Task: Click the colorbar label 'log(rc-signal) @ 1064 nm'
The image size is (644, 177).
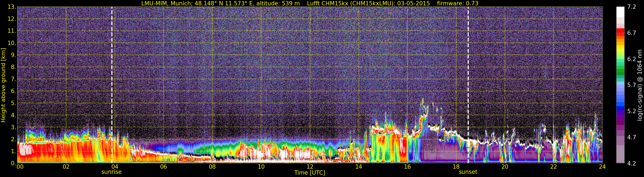Action: point(640,85)
